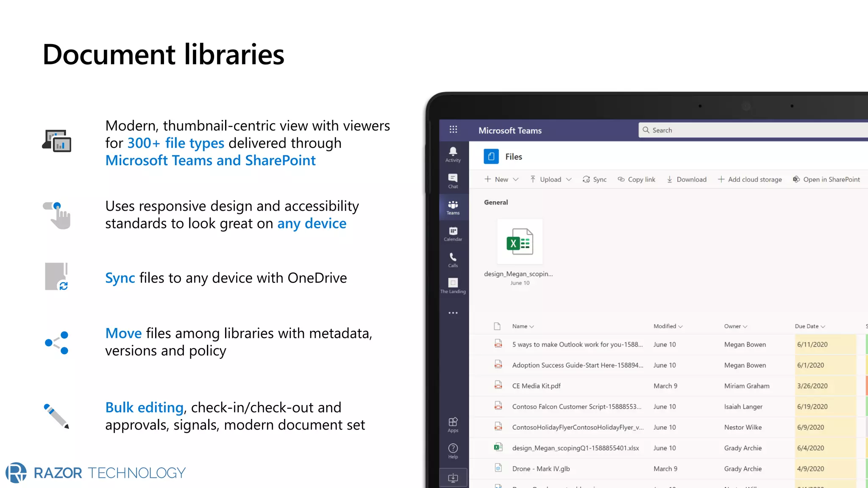Image resolution: width=868 pixels, height=488 pixels.
Task: Click Copy link
Action: [636, 180]
